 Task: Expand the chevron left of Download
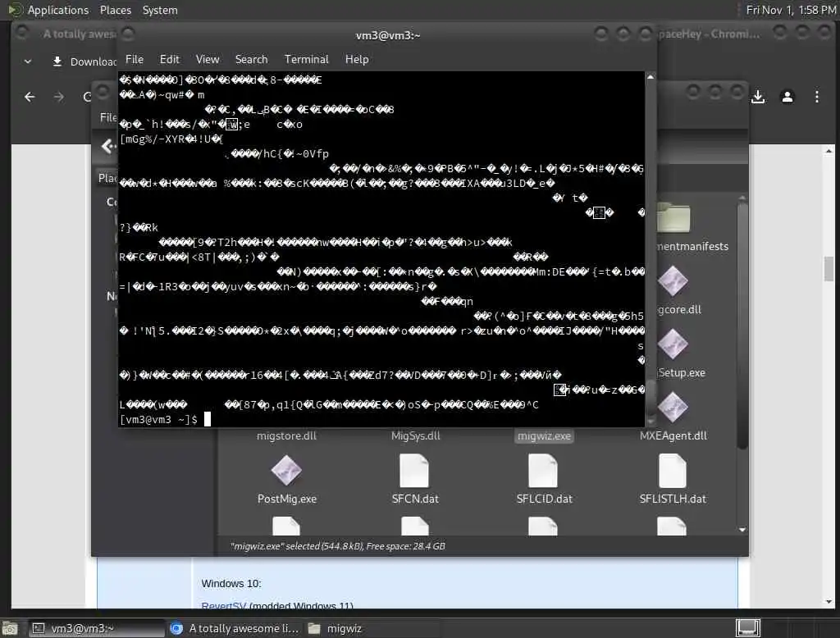28,62
